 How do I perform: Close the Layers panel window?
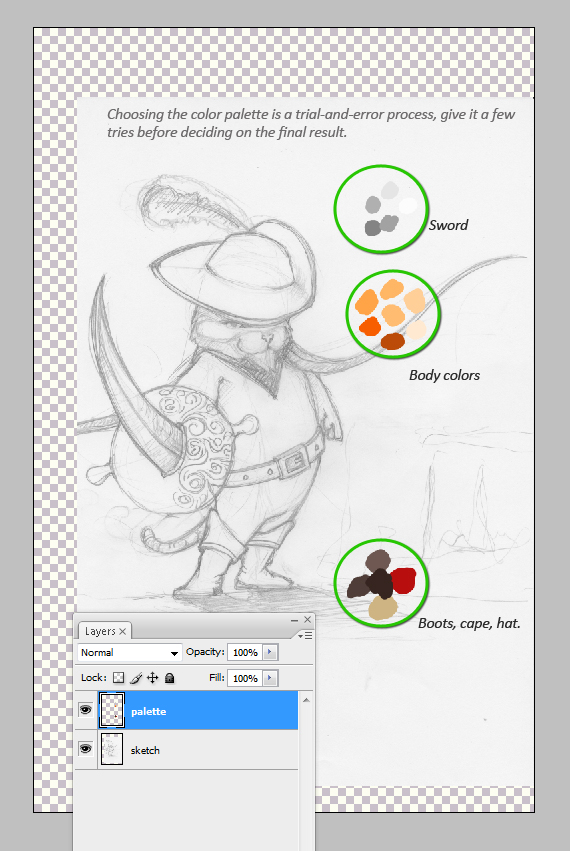(x=308, y=619)
